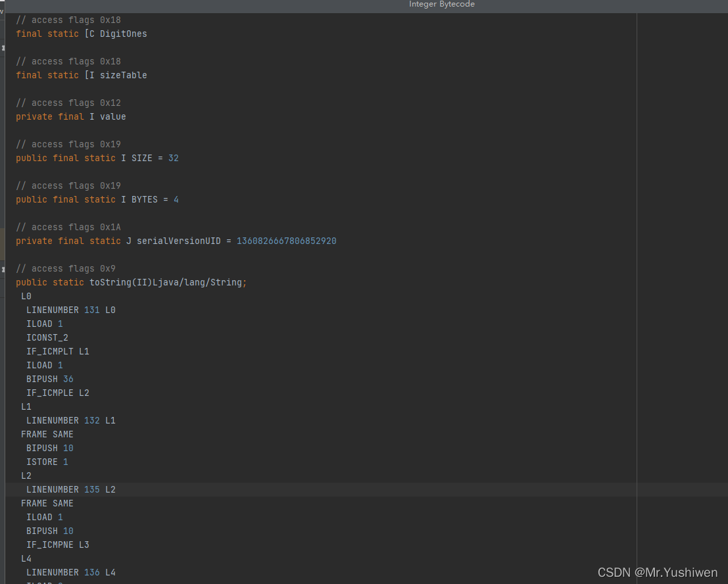728x584 pixels.
Task: Click the access flags 0x1A comment
Action: [x=68, y=227]
